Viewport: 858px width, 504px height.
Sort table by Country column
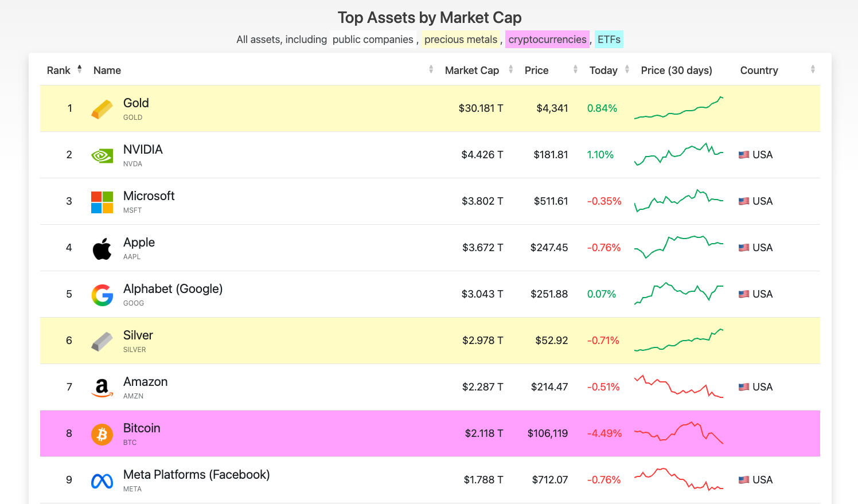click(x=813, y=69)
